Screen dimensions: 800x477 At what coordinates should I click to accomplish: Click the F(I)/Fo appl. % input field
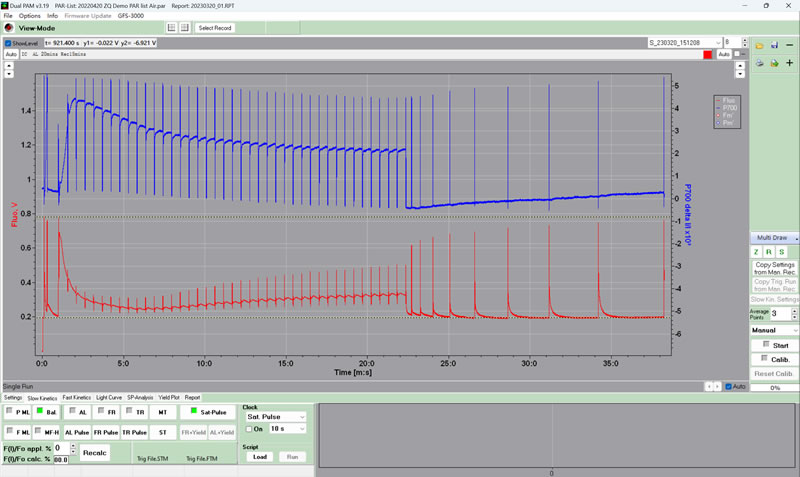click(60, 448)
